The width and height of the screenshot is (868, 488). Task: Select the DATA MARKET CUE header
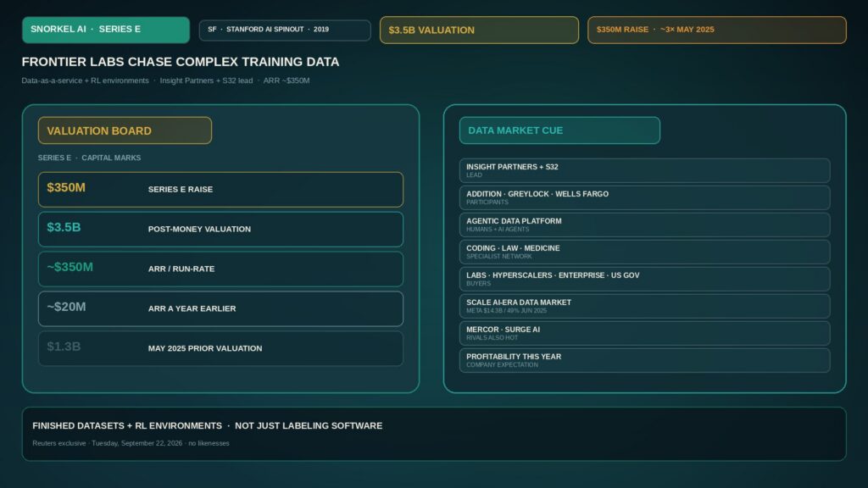pyautogui.click(x=559, y=130)
